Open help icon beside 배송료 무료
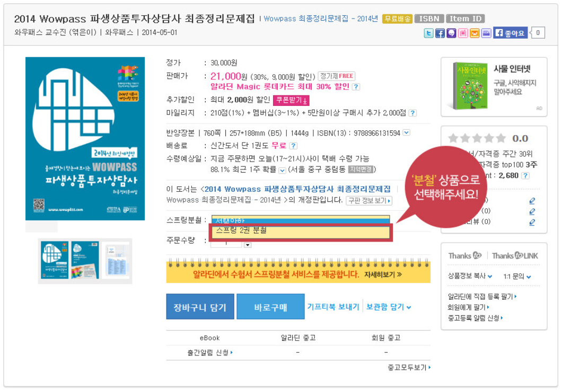 pyautogui.click(x=293, y=146)
